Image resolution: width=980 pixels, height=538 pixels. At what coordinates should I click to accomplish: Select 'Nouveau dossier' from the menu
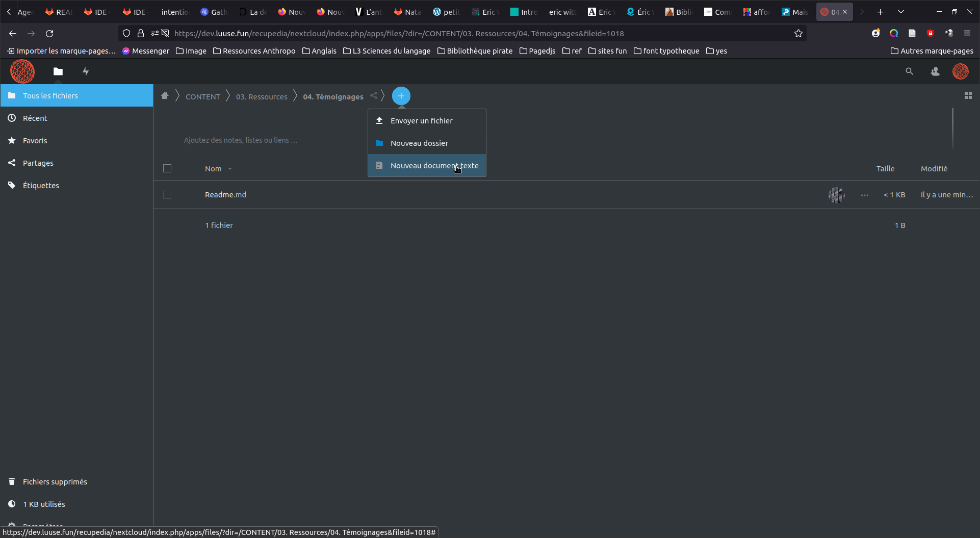(419, 143)
